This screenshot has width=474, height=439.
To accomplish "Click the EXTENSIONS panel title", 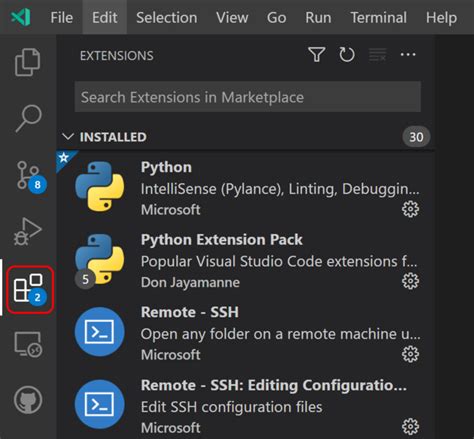I will (x=117, y=56).
